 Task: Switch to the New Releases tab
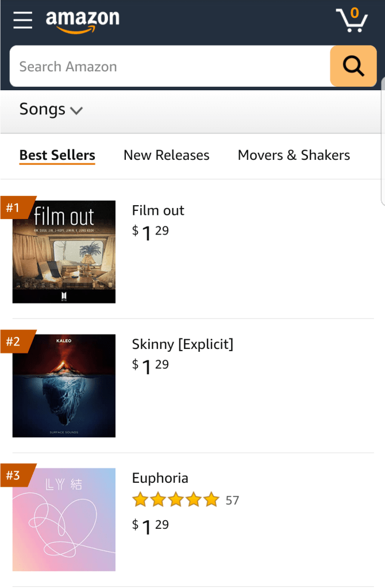coord(166,155)
